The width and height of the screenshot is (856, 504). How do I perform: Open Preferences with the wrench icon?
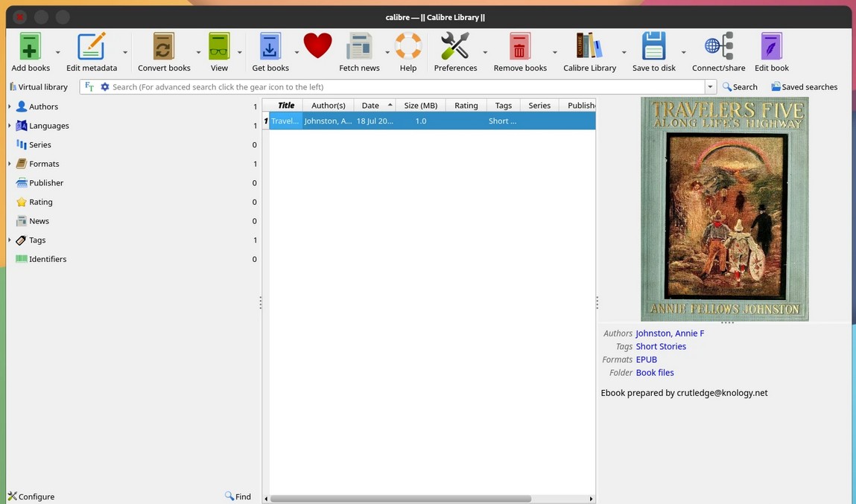(454, 48)
